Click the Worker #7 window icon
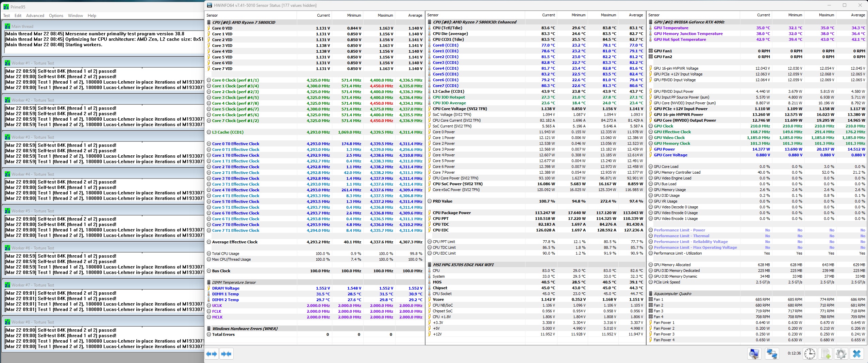The height and width of the screenshot is (363, 868). pyautogui.click(x=7, y=285)
